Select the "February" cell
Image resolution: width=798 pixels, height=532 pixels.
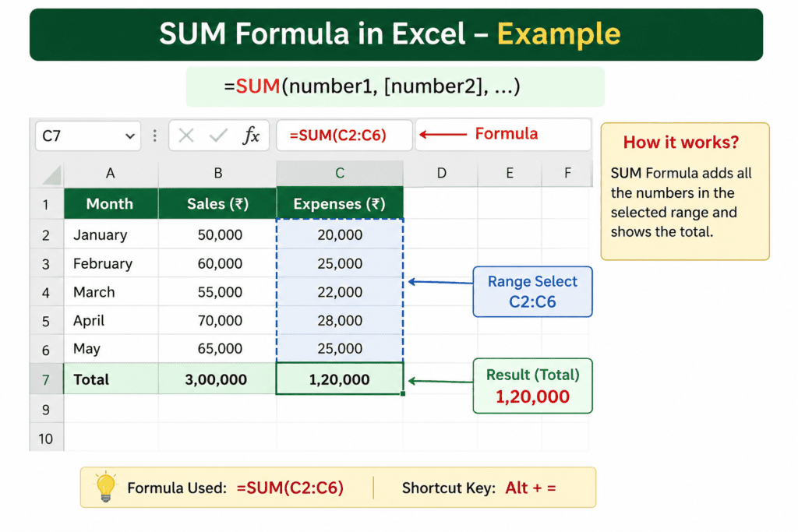[111, 263]
